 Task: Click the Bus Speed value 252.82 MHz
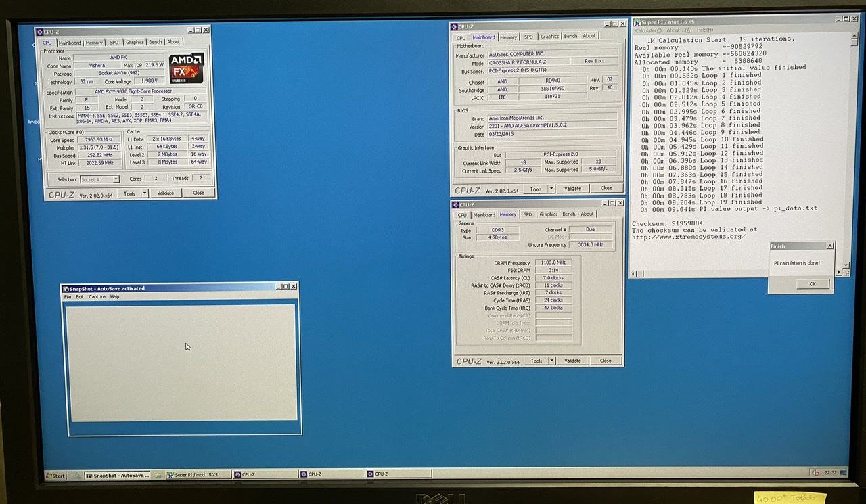tap(99, 156)
